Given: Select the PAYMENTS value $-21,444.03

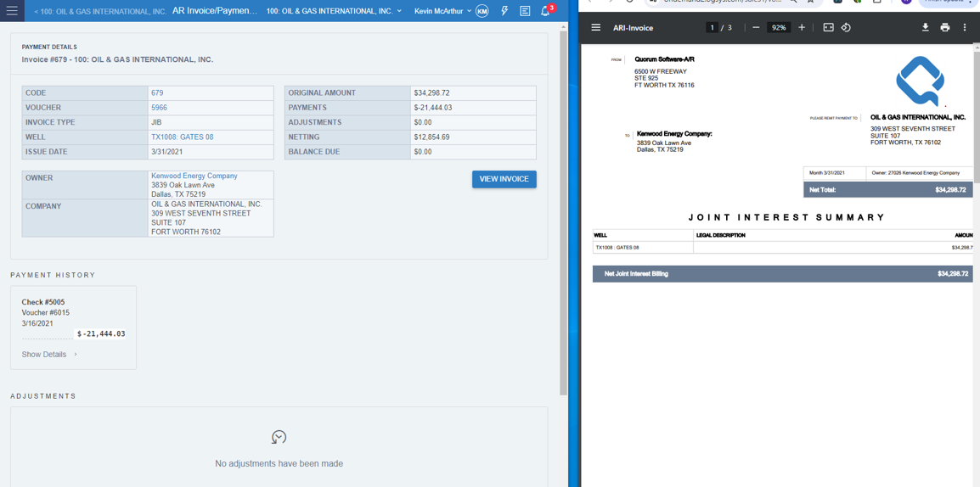Looking at the screenshot, I should (x=433, y=108).
